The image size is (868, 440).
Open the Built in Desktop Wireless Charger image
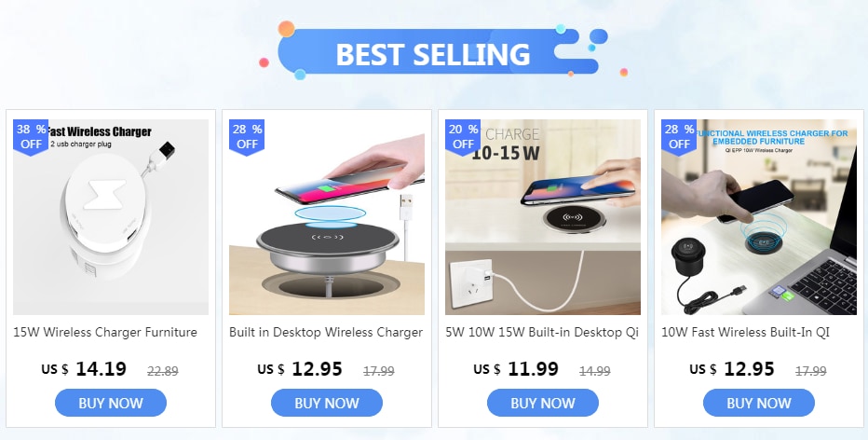tap(327, 217)
